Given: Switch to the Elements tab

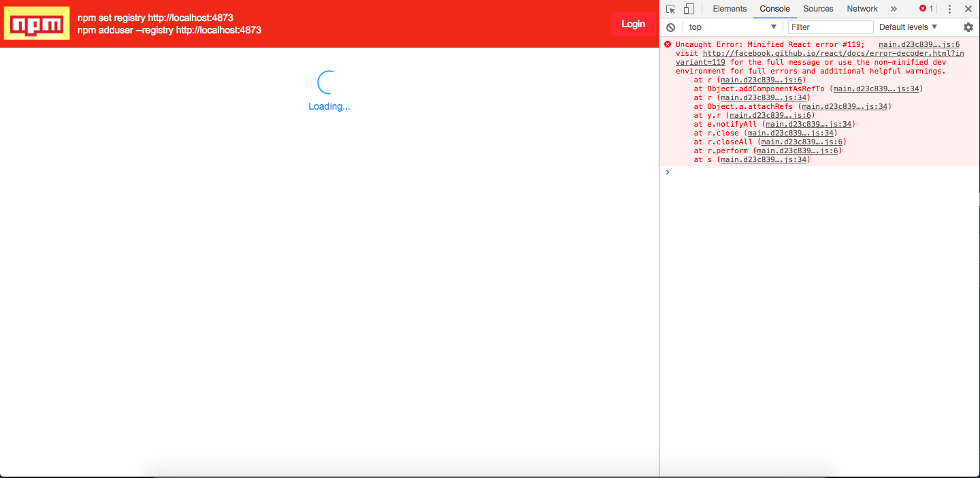Looking at the screenshot, I should pos(730,9).
